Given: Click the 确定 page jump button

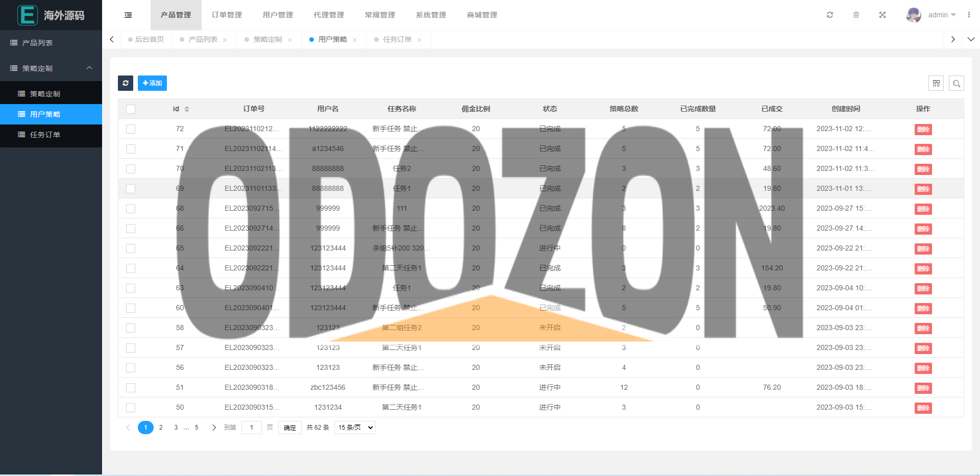Looking at the screenshot, I should coord(289,428).
